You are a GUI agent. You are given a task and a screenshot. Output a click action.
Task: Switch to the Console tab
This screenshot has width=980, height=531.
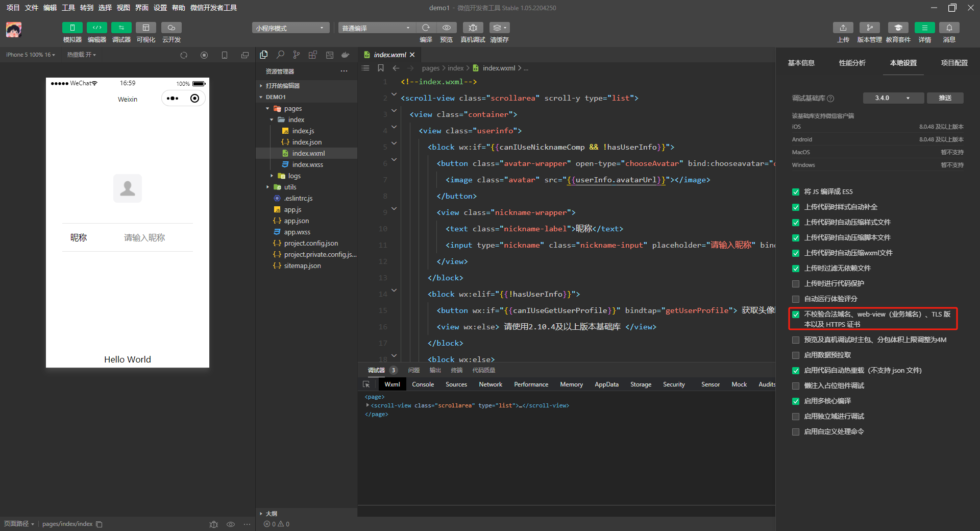(423, 384)
